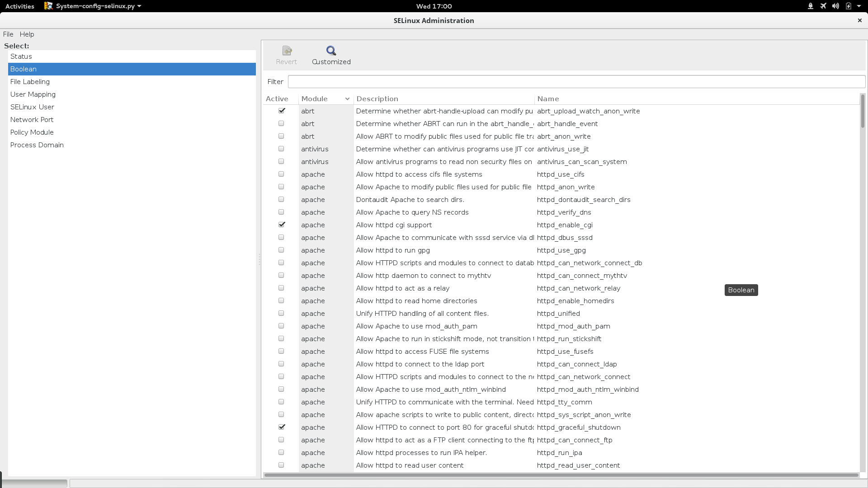Image resolution: width=868 pixels, height=488 pixels.
Task: Open the System-config-selinux.py app menu arrow
Action: pyautogui.click(x=139, y=6)
